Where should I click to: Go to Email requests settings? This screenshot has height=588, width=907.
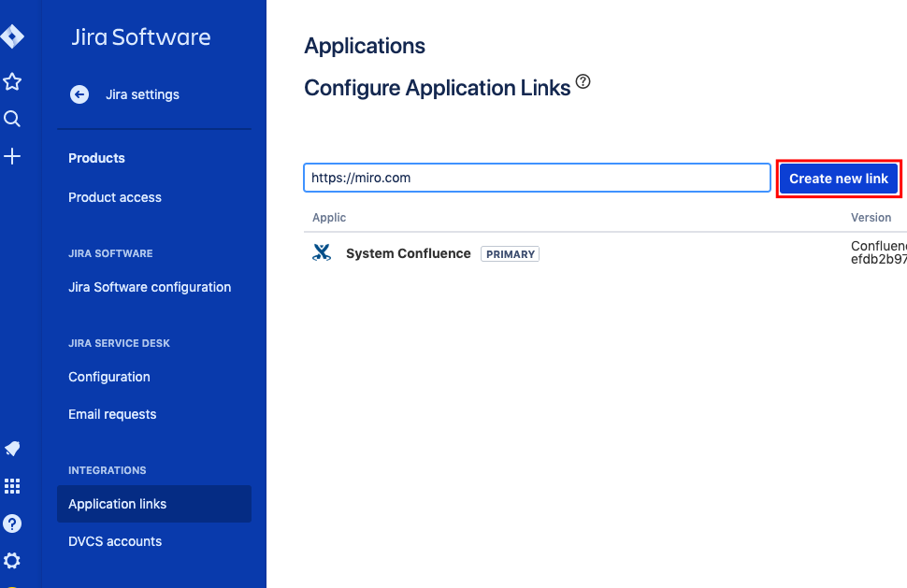pos(112,414)
